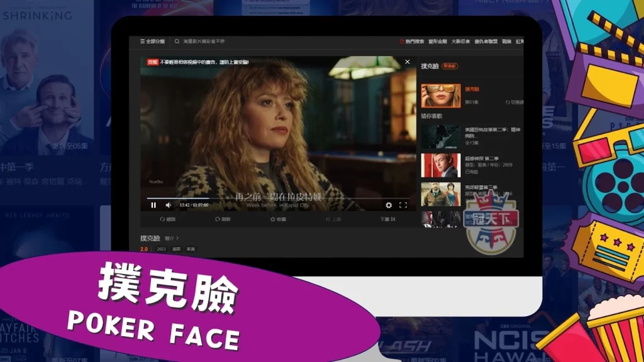Select the 火影忍者 top link

click(460, 41)
